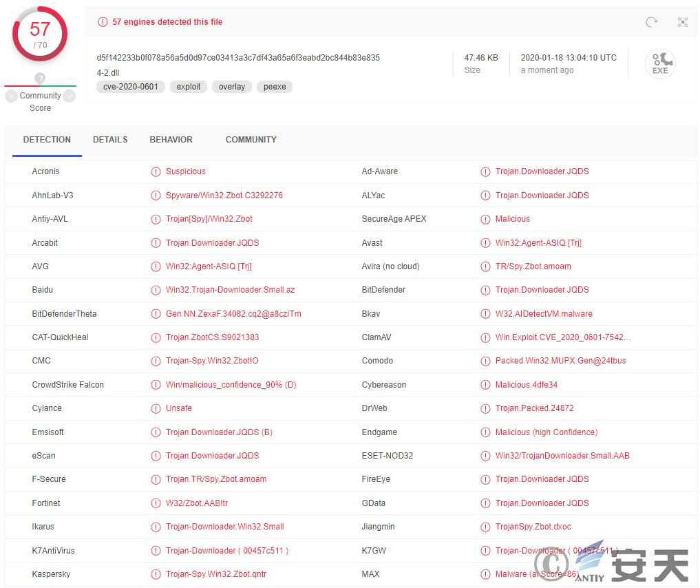This screenshot has height=588, width=700.
Task: Click Trojan-Downloader.Win32.Small Ikarus result
Action: coord(225,527)
